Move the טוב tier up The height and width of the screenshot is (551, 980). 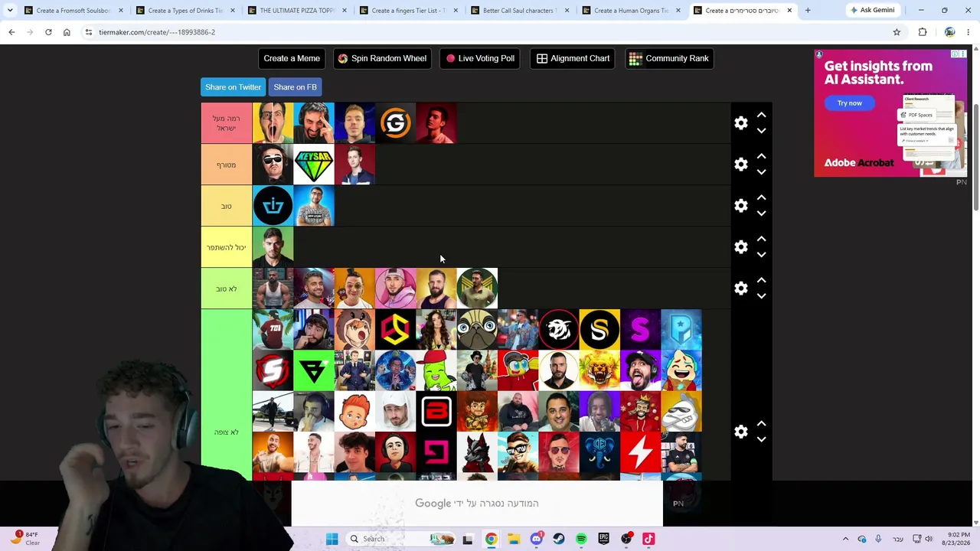point(761,197)
